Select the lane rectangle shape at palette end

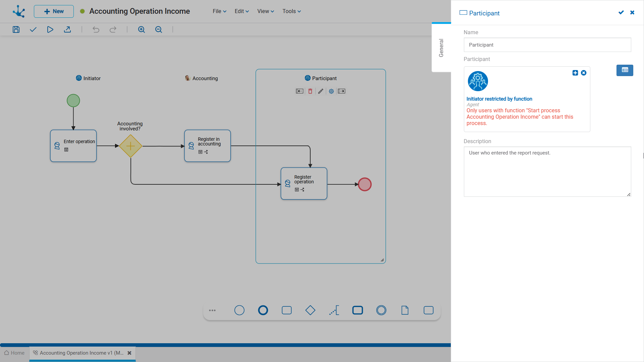(x=429, y=310)
